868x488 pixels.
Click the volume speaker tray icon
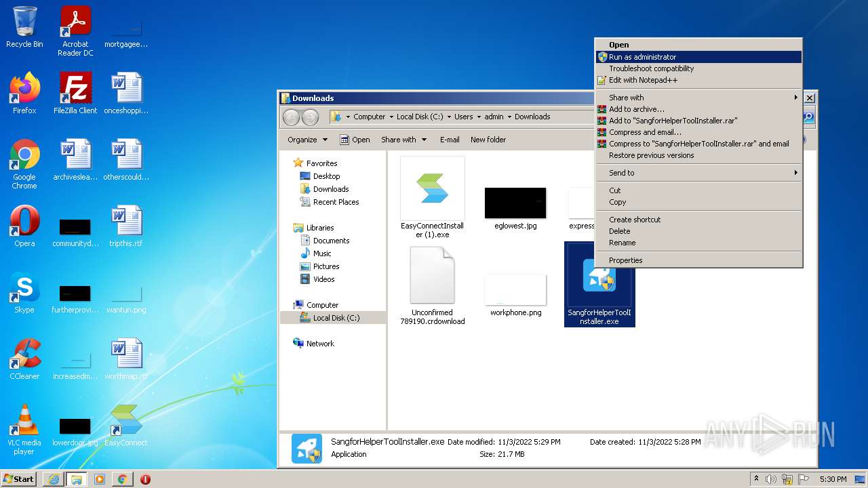tap(770, 479)
